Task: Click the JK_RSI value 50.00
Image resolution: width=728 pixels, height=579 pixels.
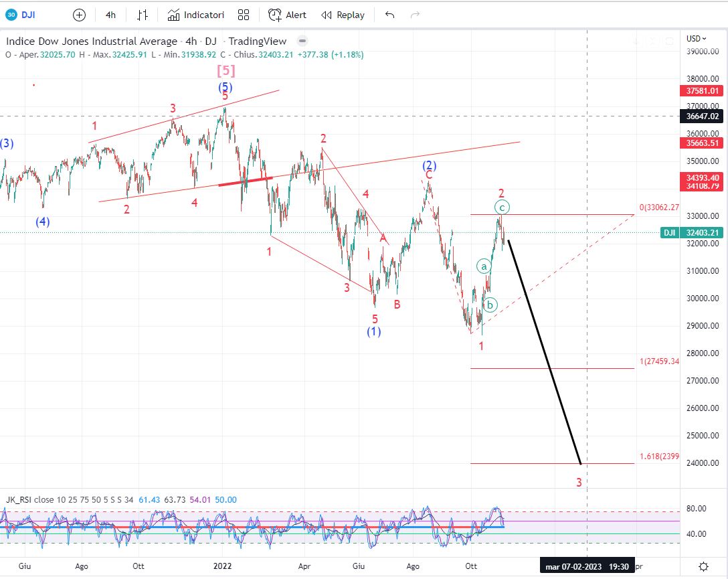Action: point(225,500)
